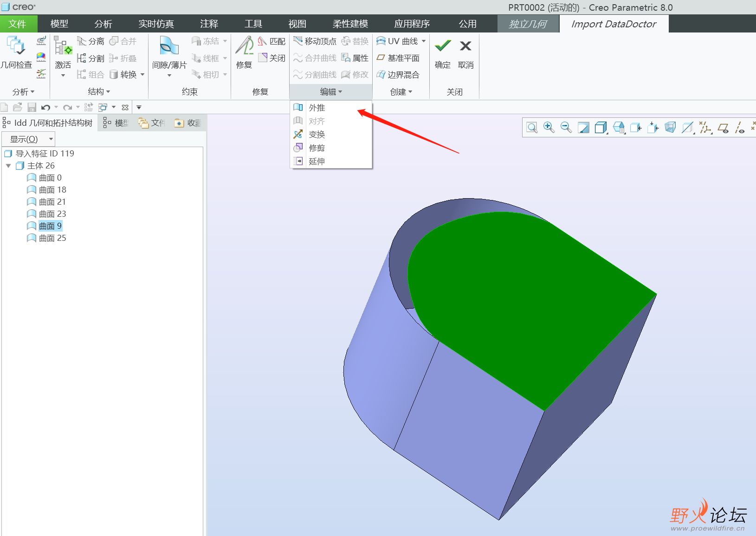Create a 基准平面 datum plane

pos(398,58)
